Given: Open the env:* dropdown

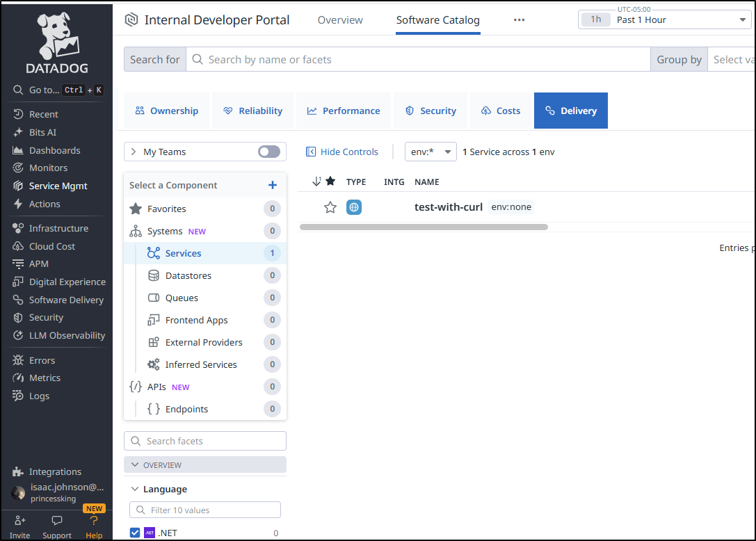Looking at the screenshot, I should point(431,152).
